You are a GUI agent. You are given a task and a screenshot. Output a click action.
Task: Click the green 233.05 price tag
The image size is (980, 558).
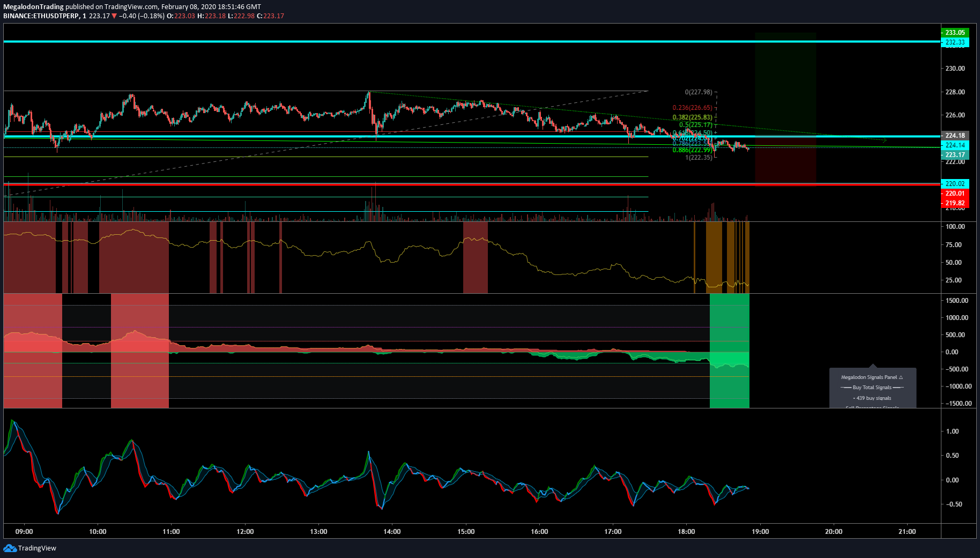coord(955,33)
